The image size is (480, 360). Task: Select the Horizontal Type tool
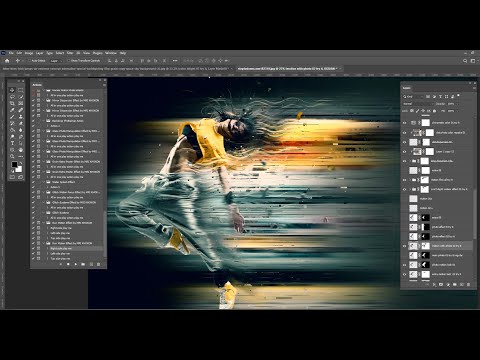[12, 143]
